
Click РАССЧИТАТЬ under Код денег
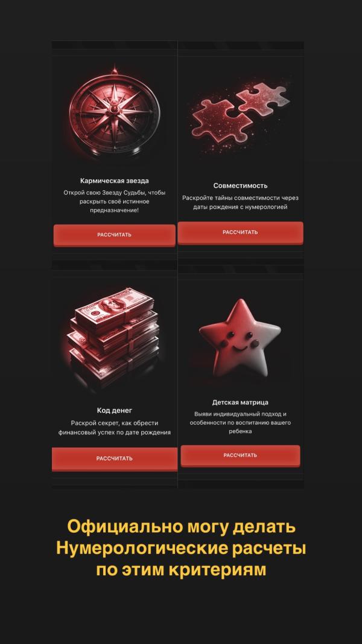(x=115, y=459)
